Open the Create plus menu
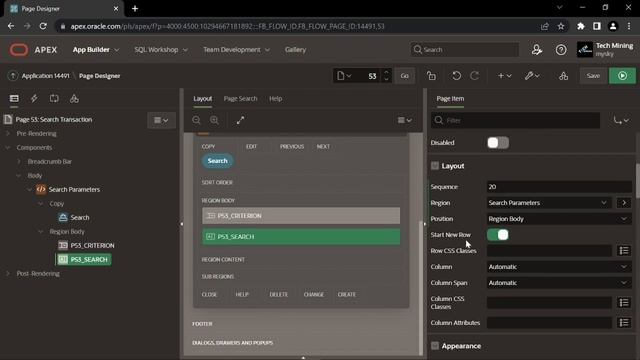Viewport: 640px width, 360px height. coord(504,76)
